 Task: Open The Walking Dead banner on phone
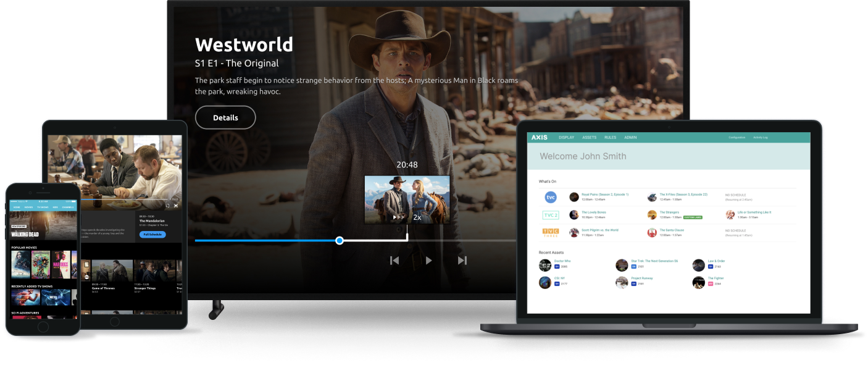click(43, 226)
